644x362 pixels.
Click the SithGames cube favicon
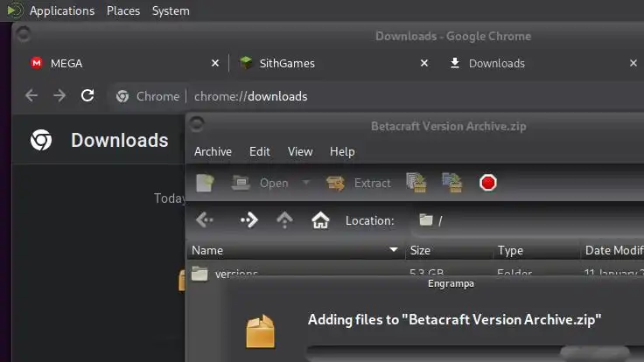pos(246,63)
